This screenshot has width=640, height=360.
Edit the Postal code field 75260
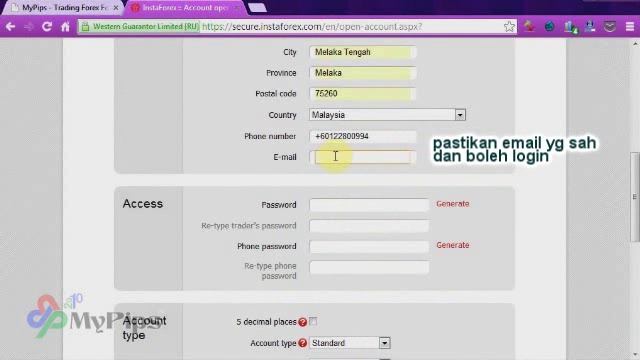(363, 94)
